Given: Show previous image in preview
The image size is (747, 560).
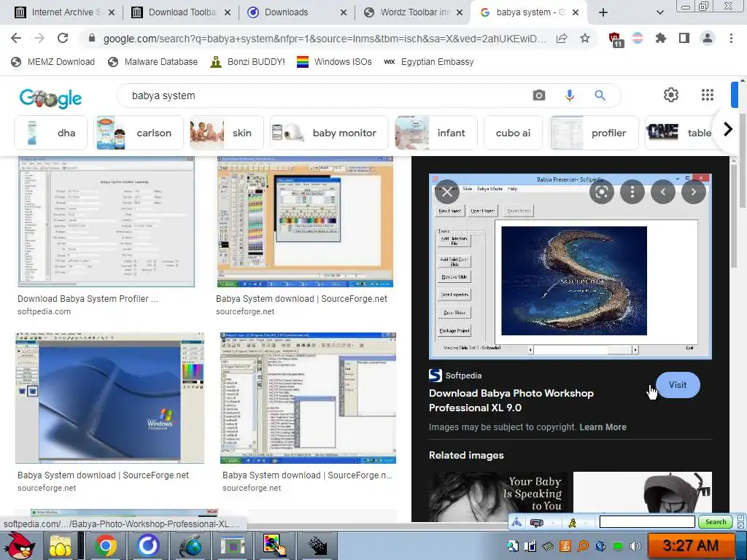Looking at the screenshot, I should tap(662, 192).
